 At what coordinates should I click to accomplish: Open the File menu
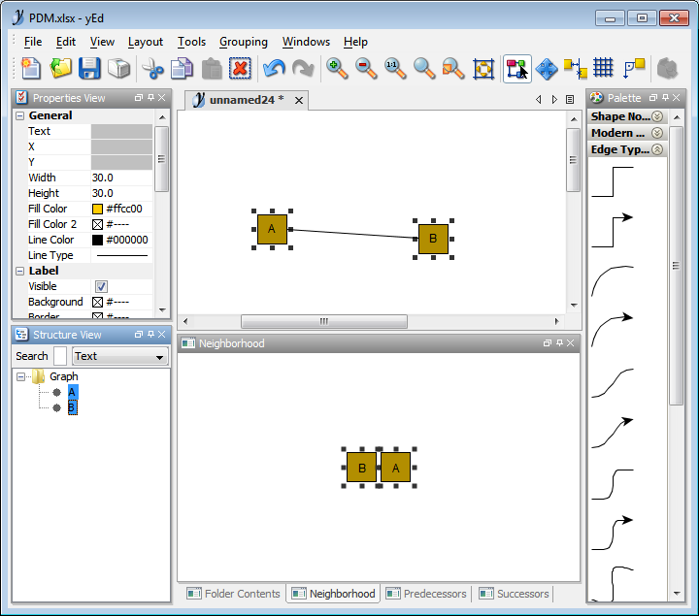tap(33, 42)
